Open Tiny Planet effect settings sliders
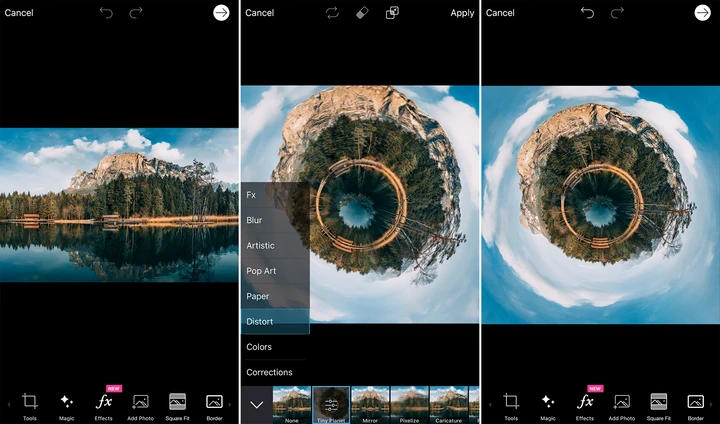This screenshot has height=424, width=720. click(331, 405)
